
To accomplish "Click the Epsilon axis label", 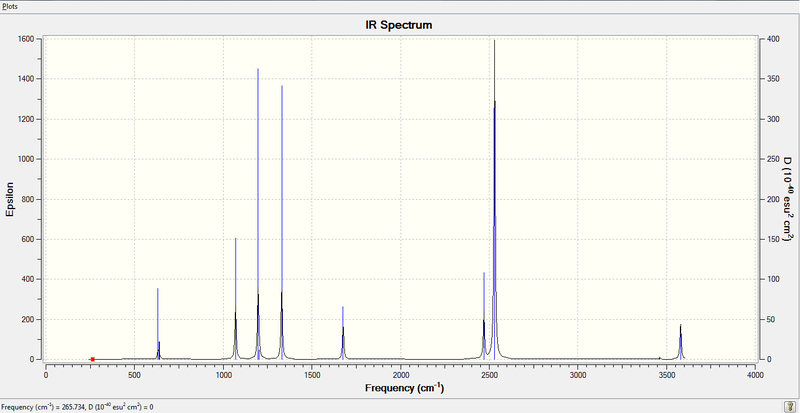I will (9, 199).
